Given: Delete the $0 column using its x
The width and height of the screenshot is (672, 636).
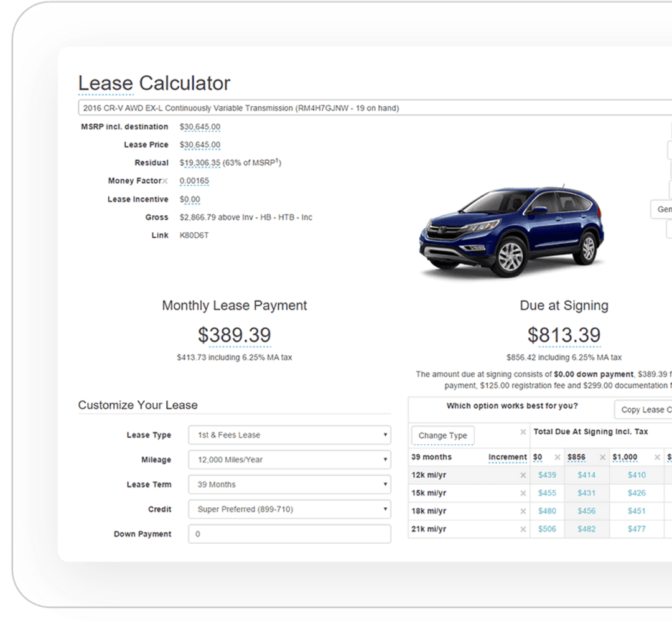Looking at the screenshot, I should [558, 457].
